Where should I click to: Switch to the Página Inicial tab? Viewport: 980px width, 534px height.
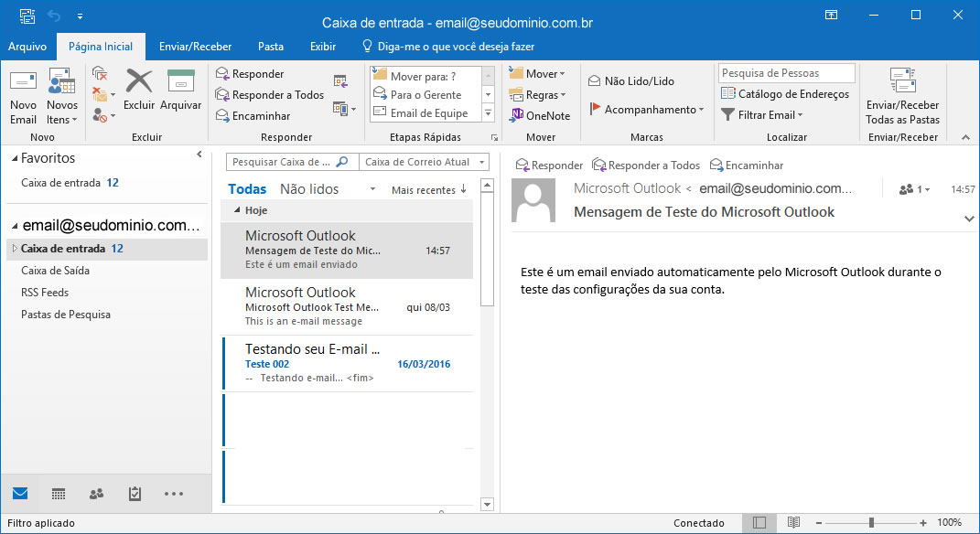click(101, 47)
